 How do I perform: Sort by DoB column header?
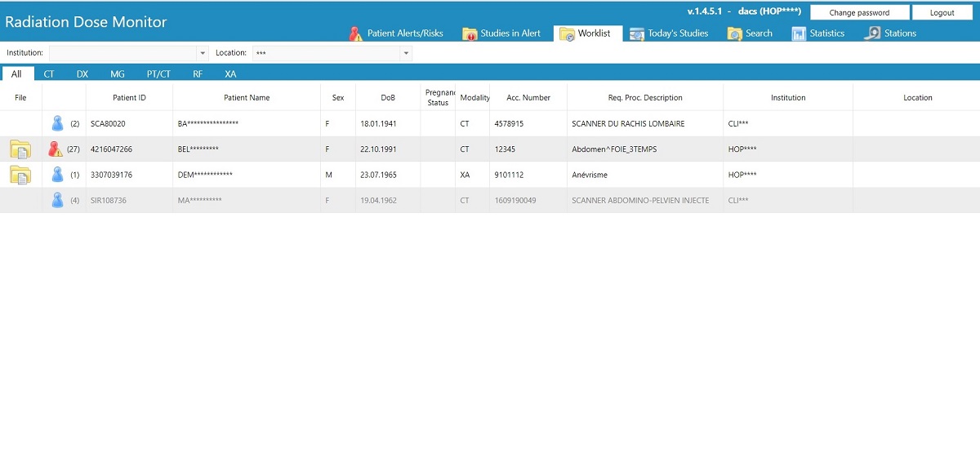click(x=388, y=98)
